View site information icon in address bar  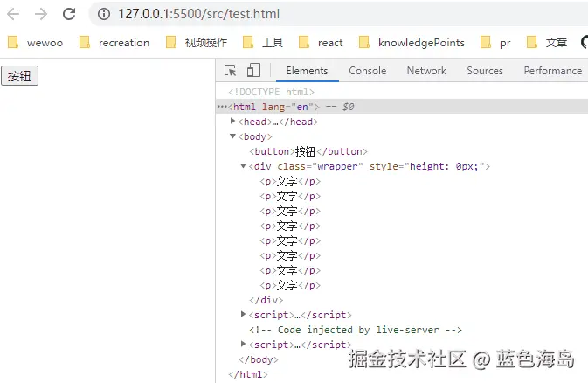click(x=104, y=14)
